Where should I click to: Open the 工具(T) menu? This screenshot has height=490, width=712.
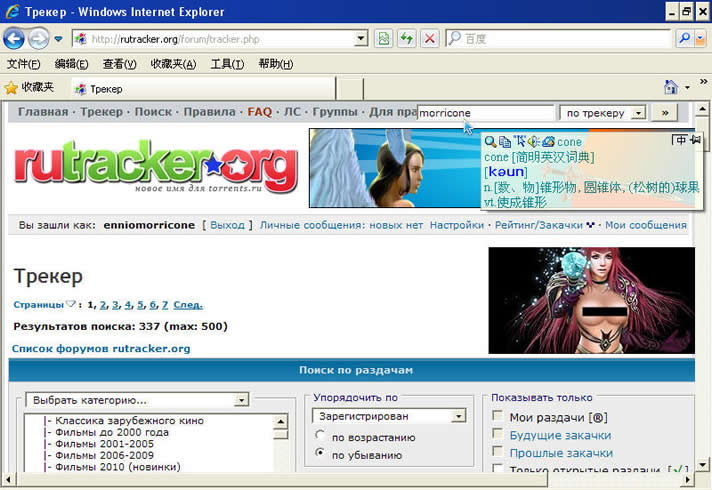[x=227, y=64]
